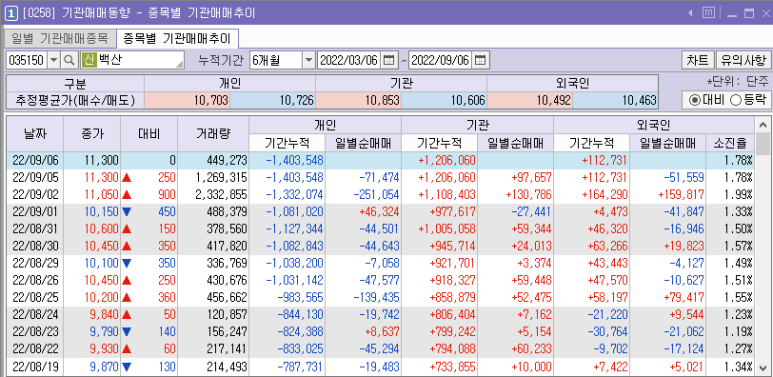Click the individual net trade value +46,324
Image resolution: width=773 pixels, height=377 pixels.
click(x=379, y=212)
